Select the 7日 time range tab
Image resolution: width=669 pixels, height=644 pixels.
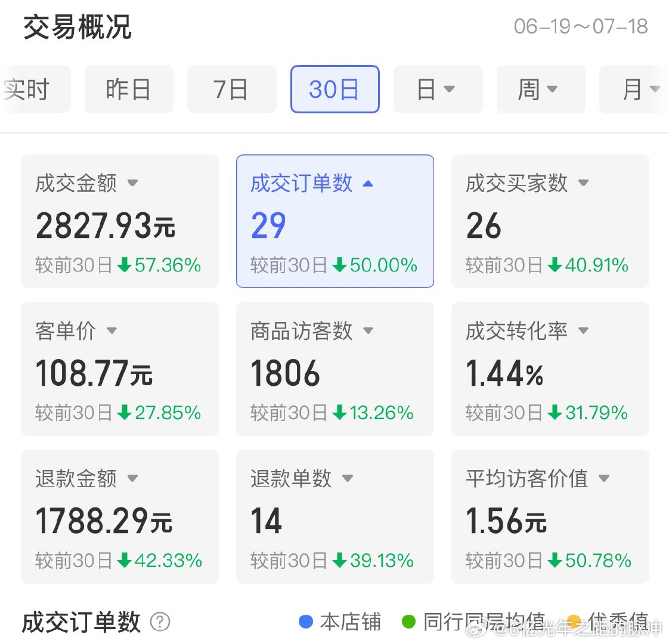(x=232, y=89)
